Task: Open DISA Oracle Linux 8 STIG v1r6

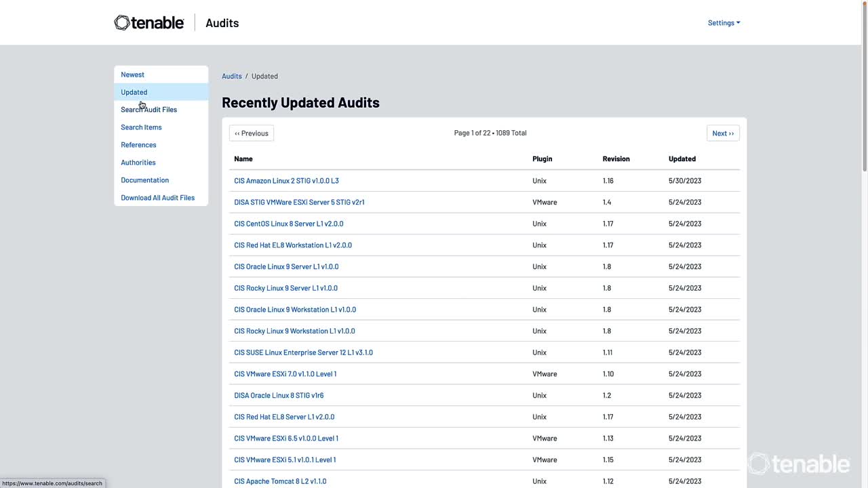Action: pyautogui.click(x=279, y=396)
